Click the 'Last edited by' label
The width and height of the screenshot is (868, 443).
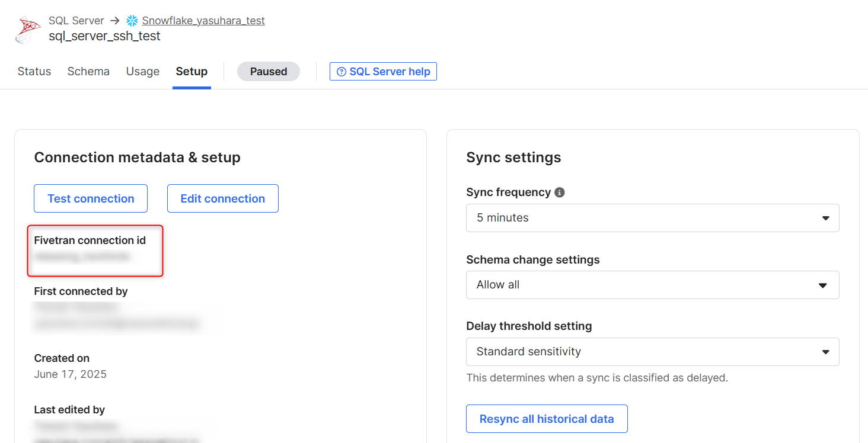[x=69, y=410]
